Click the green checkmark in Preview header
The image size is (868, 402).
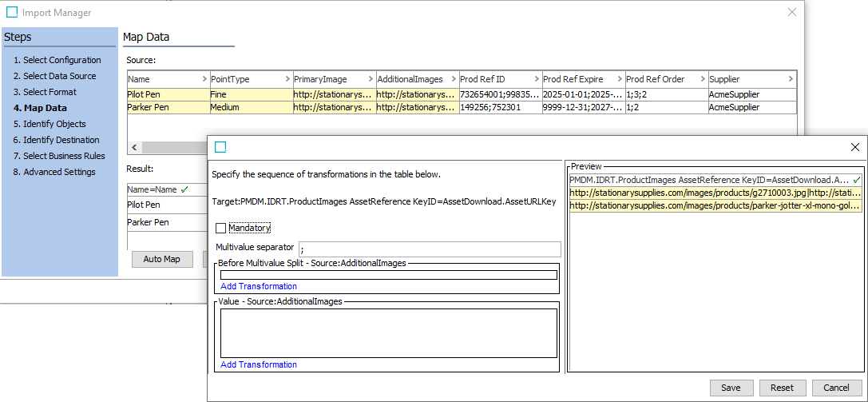(x=857, y=181)
